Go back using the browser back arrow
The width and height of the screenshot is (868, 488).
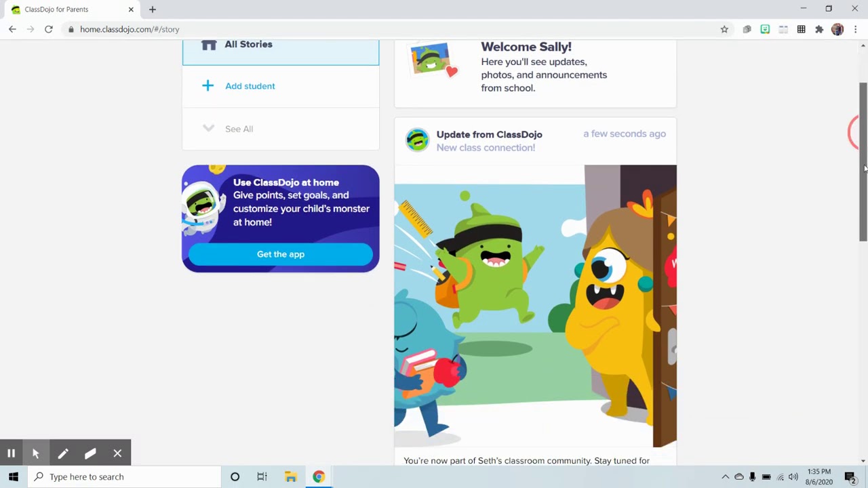12,29
